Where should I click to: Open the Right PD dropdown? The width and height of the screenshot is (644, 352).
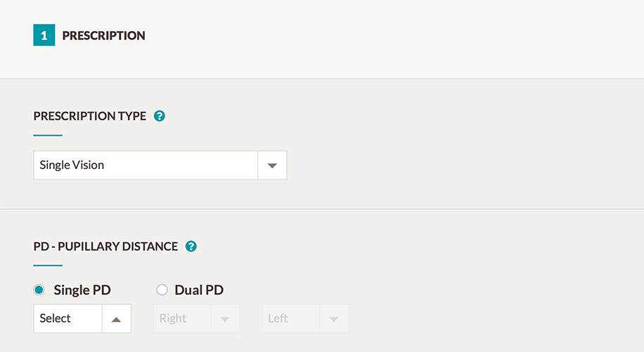(x=196, y=319)
